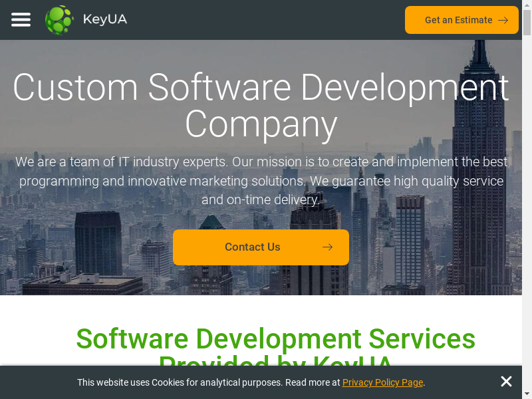Click the scrollbar down arrow
The height and width of the screenshot is (399, 532).
point(527,394)
